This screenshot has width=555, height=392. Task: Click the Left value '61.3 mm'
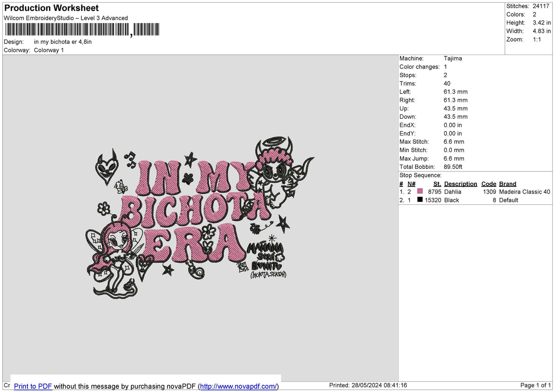pos(456,92)
